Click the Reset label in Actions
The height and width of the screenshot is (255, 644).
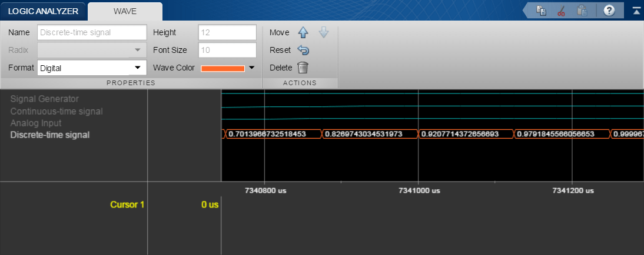(x=280, y=50)
